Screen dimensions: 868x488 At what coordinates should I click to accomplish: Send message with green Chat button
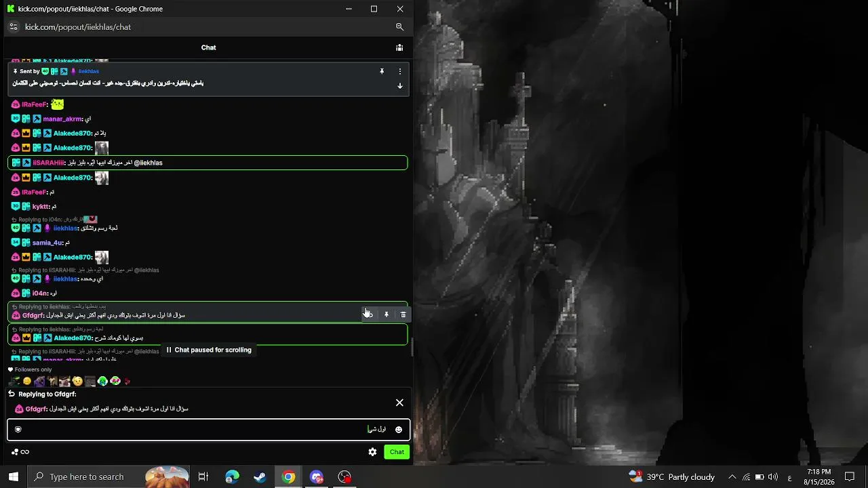tap(397, 452)
